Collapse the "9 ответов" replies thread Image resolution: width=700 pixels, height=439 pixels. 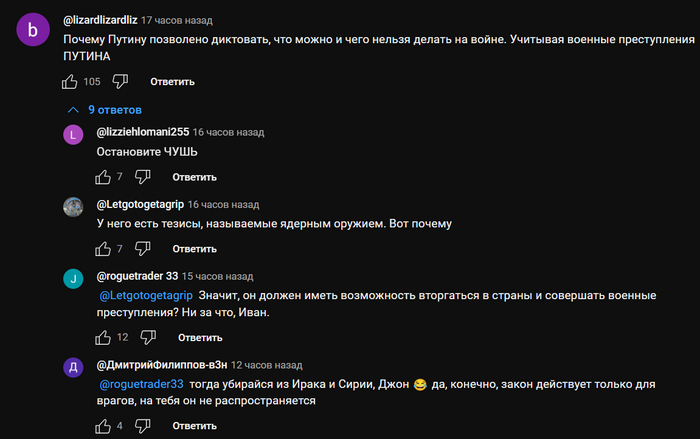(104, 109)
